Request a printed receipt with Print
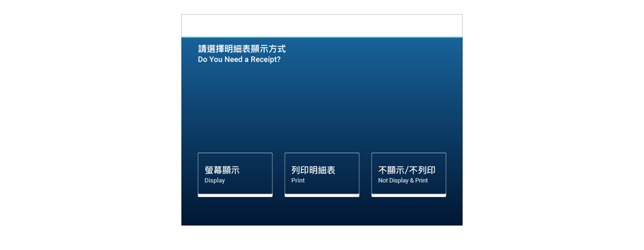 [321, 175]
